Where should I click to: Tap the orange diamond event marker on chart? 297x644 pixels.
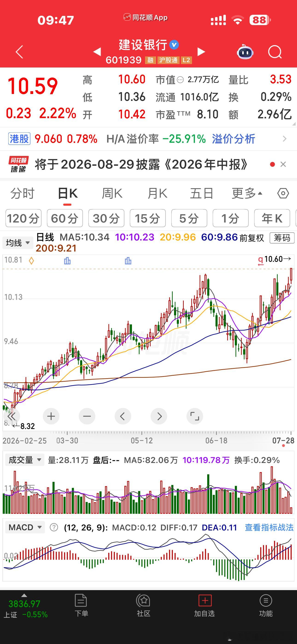click(x=31, y=261)
